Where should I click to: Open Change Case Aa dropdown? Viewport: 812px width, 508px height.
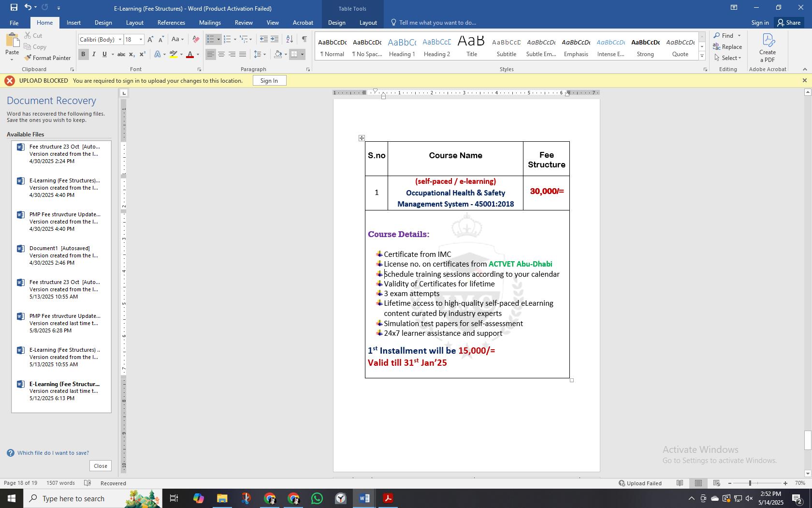coord(177,40)
